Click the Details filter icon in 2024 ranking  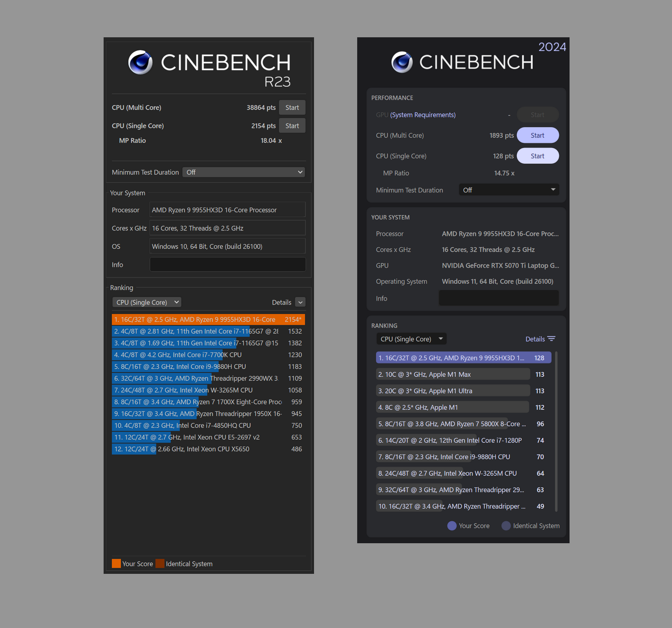pyautogui.click(x=552, y=339)
